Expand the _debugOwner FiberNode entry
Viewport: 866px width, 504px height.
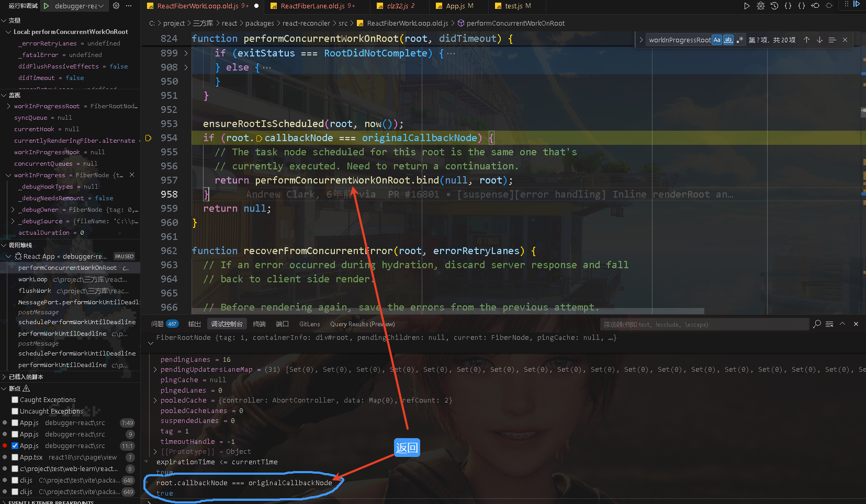(x=13, y=210)
